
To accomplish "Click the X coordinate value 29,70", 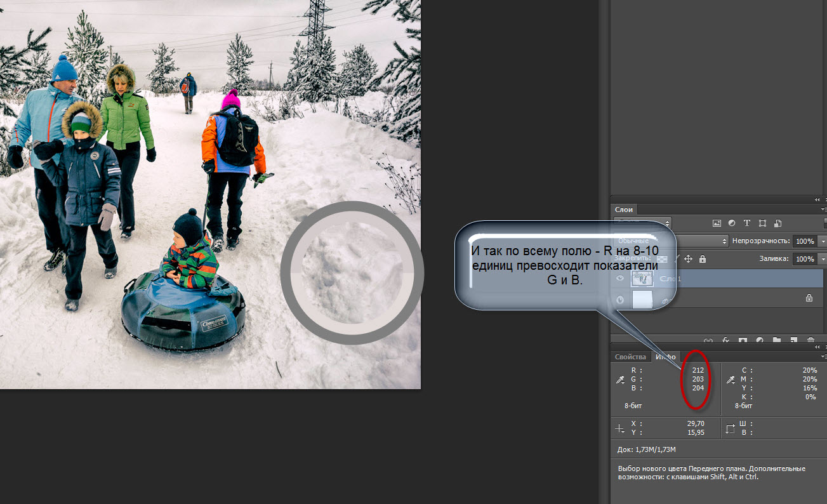I will [694, 423].
